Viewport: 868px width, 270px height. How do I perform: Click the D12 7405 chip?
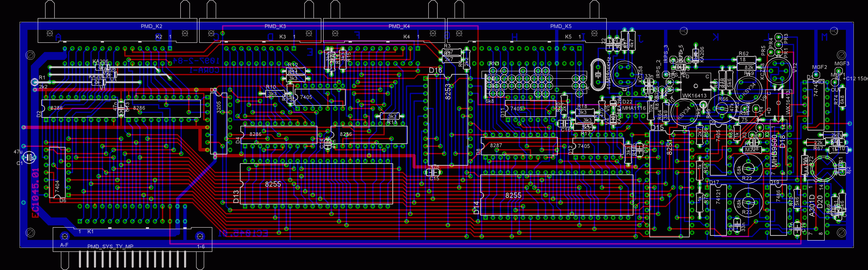(597, 146)
